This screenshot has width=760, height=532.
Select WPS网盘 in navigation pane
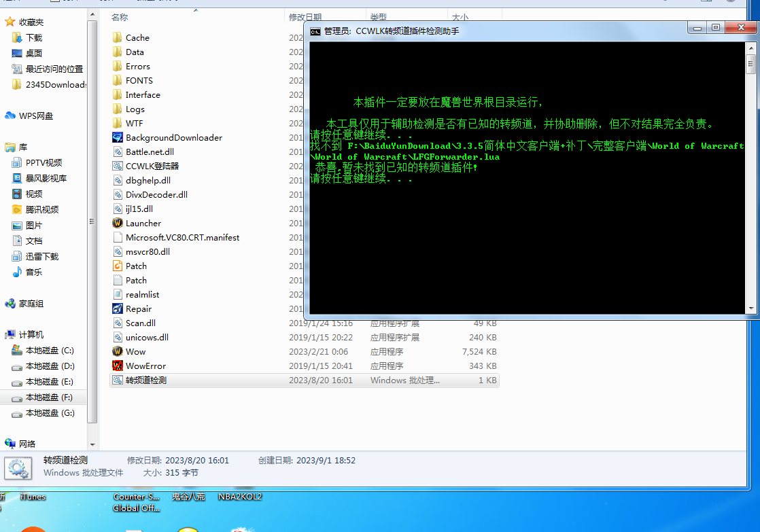(x=35, y=116)
